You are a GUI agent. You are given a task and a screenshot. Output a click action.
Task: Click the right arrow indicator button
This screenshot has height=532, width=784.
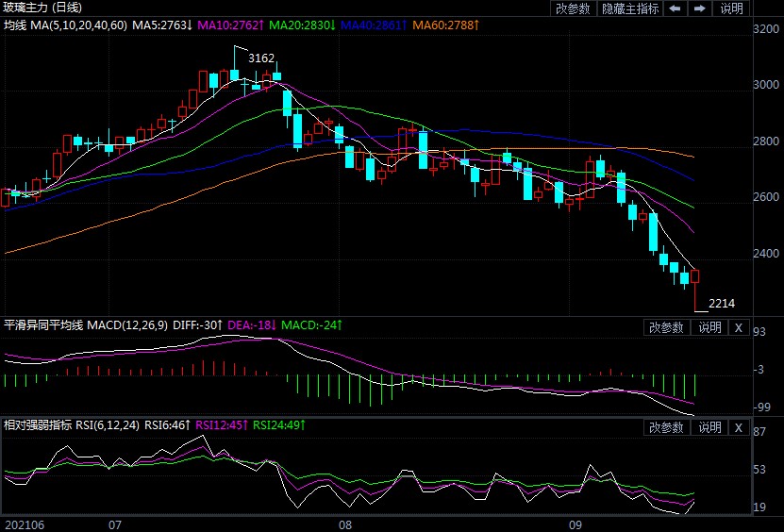point(700,8)
